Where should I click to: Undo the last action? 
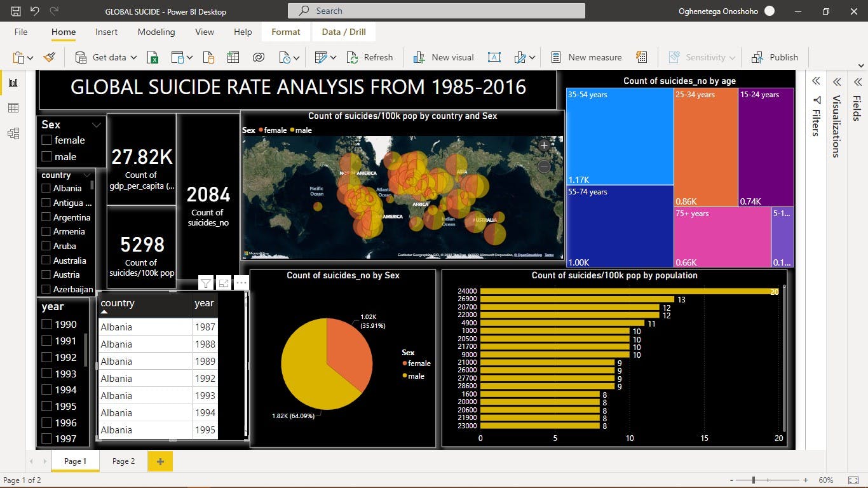coord(35,11)
